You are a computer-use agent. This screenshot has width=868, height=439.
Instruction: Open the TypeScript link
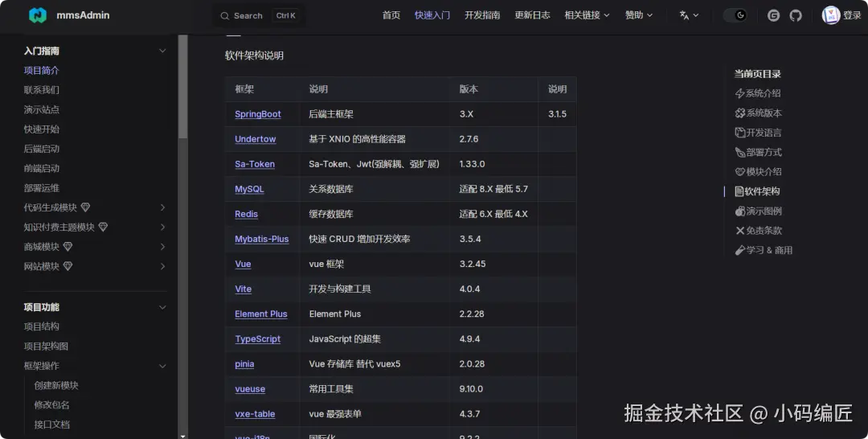click(257, 338)
